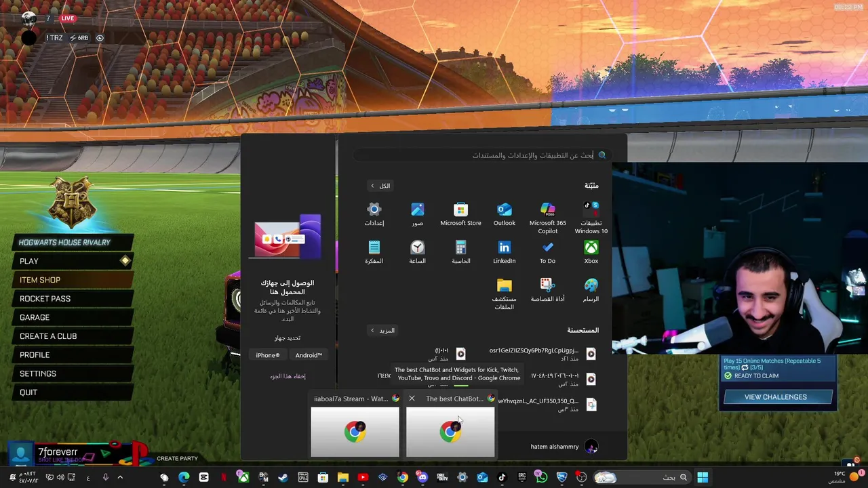Image resolution: width=868 pixels, height=488 pixels.
Task: Launch Calculator (الحاسبة) from pinned apps
Action: [460, 252]
